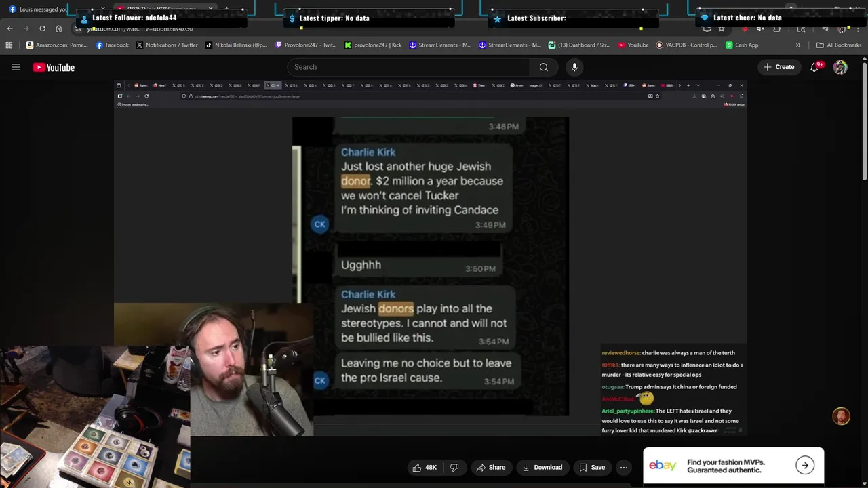Download this video

(542, 467)
